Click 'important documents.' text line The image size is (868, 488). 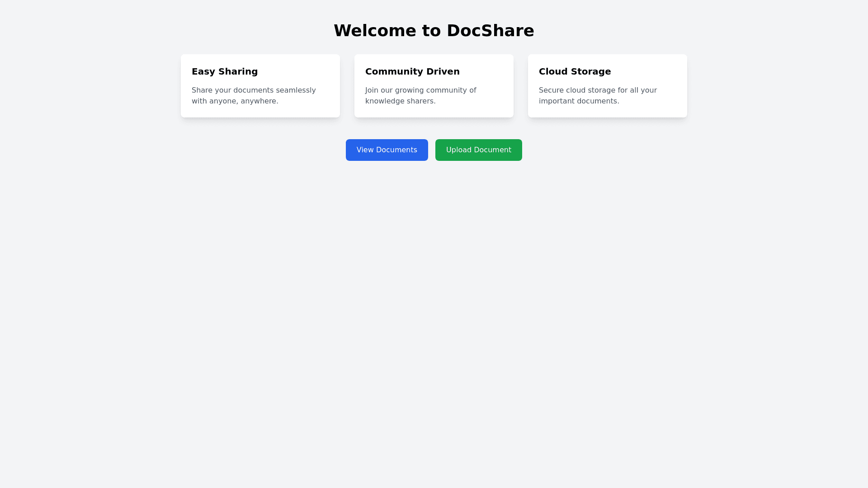point(579,101)
